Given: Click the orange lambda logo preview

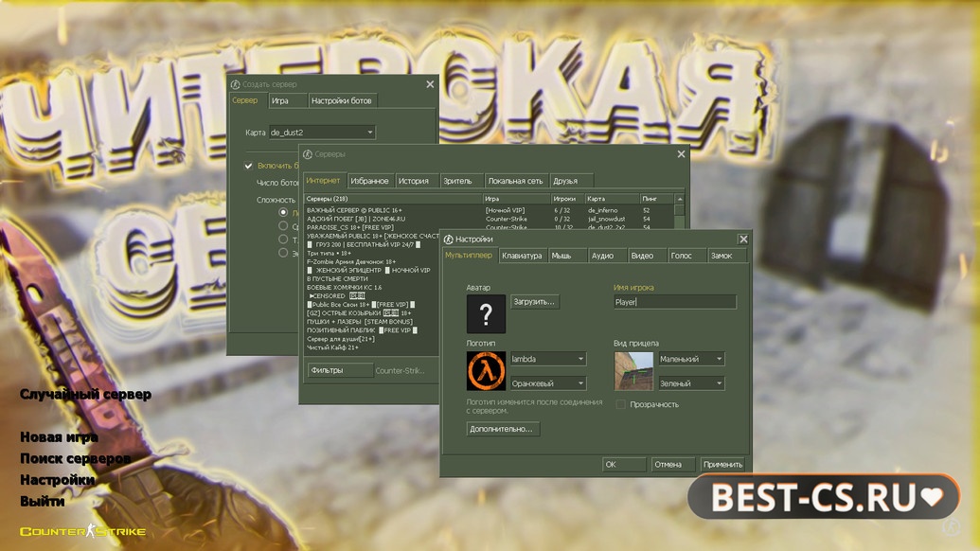Looking at the screenshot, I should click(486, 371).
